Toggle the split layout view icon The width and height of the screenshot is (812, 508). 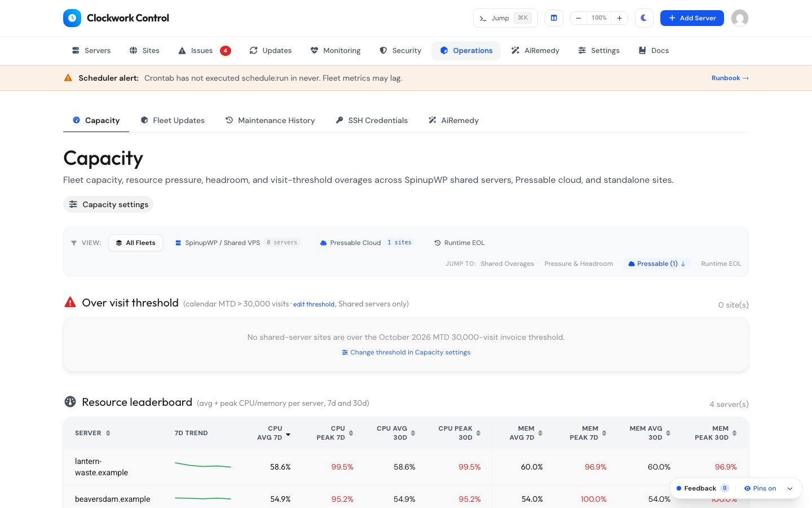coord(554,18)
